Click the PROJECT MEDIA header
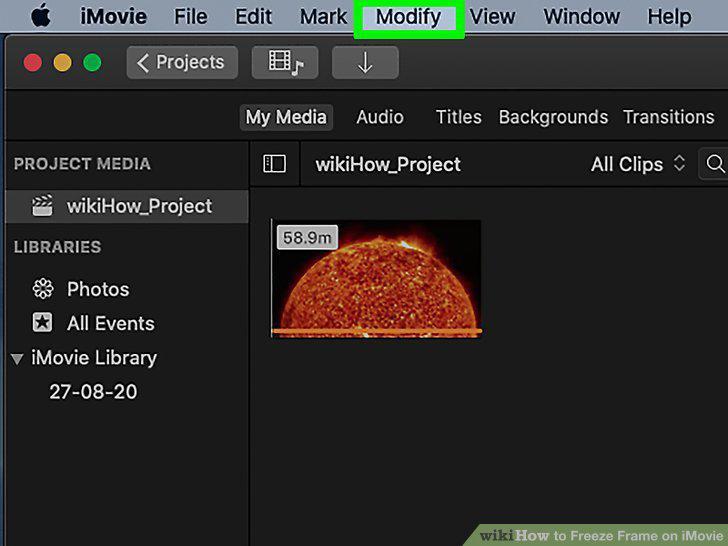Viewport: 728px width, 546px height. [82, 164]
